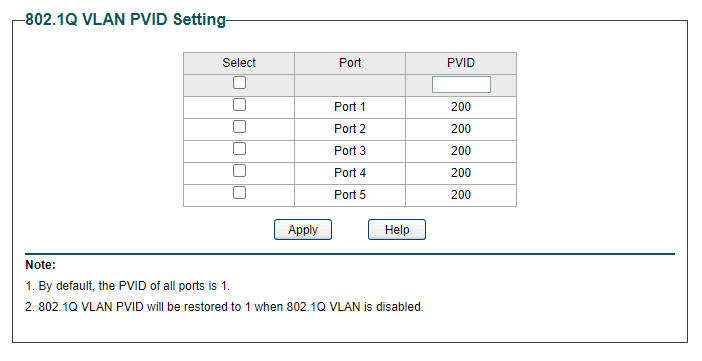Focus the PVID text input field
Viewport: 702px width, 361px height.
coord(461,85)
